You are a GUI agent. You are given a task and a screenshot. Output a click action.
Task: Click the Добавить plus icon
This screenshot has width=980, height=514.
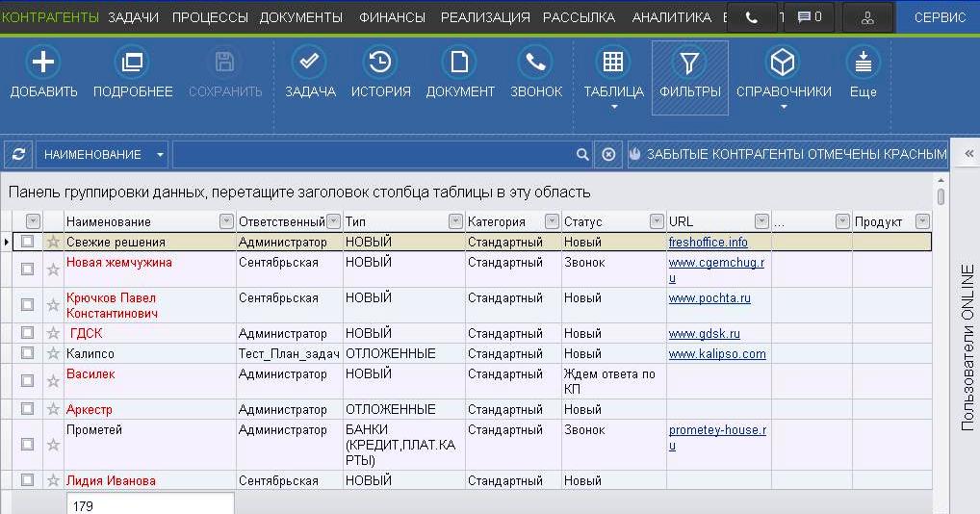click(43, 62)
